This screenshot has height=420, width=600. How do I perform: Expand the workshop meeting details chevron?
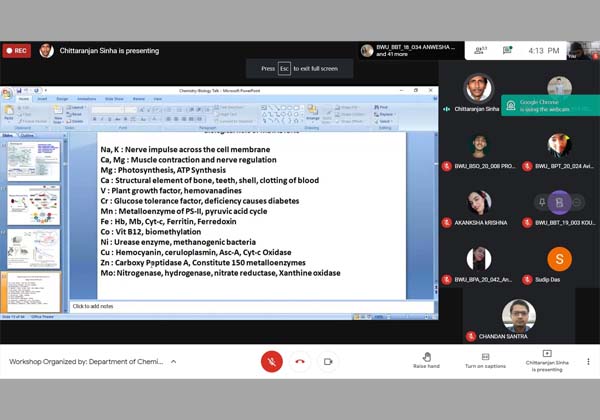[x=173, y=361]
